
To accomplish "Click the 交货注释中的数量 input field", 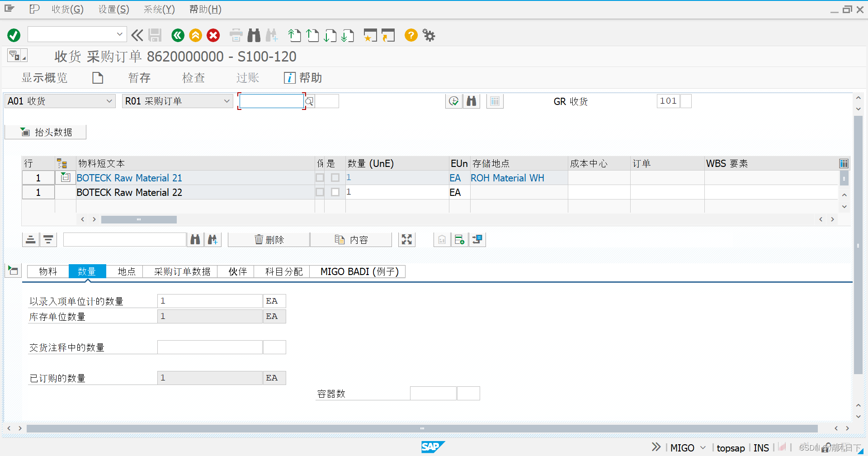I will (x=210, y=347).
